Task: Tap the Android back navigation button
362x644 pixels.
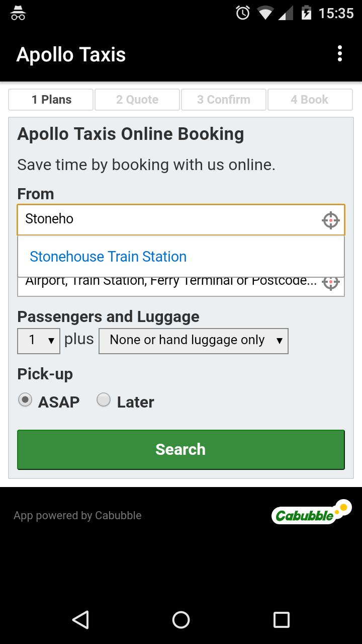Action: click(x=80, y=619)
